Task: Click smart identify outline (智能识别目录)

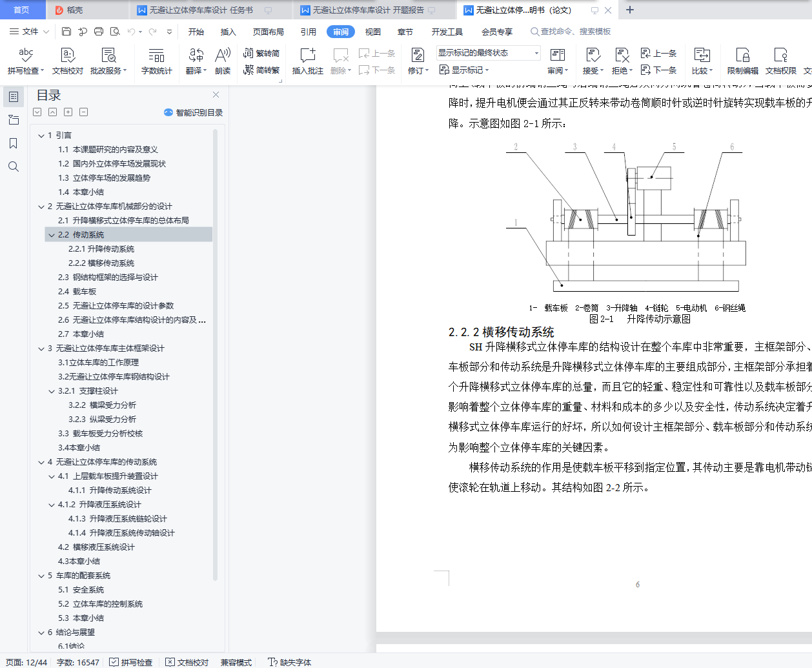Action: (194, 112)
